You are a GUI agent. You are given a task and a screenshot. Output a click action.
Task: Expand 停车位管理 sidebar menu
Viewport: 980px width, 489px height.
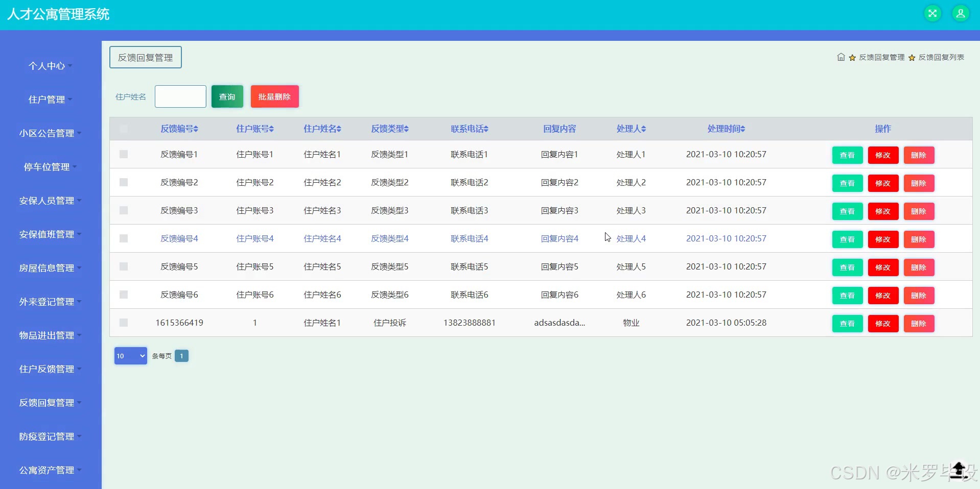[x=51, y=167]
